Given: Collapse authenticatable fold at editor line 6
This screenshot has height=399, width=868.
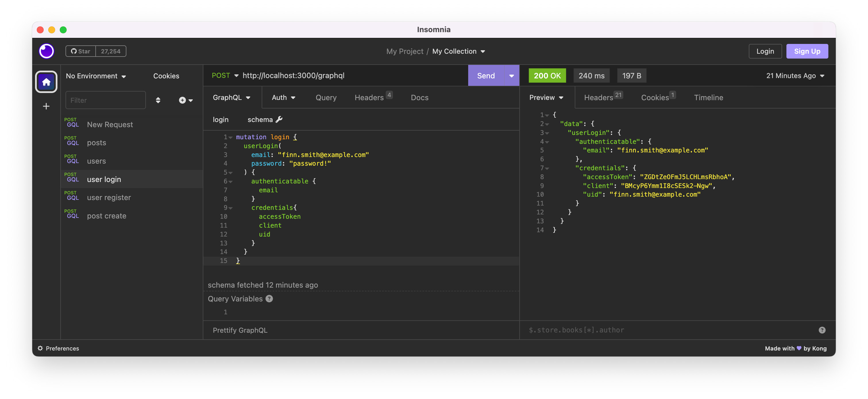Looking at the screenshot, I should click(x=230, y=181).
